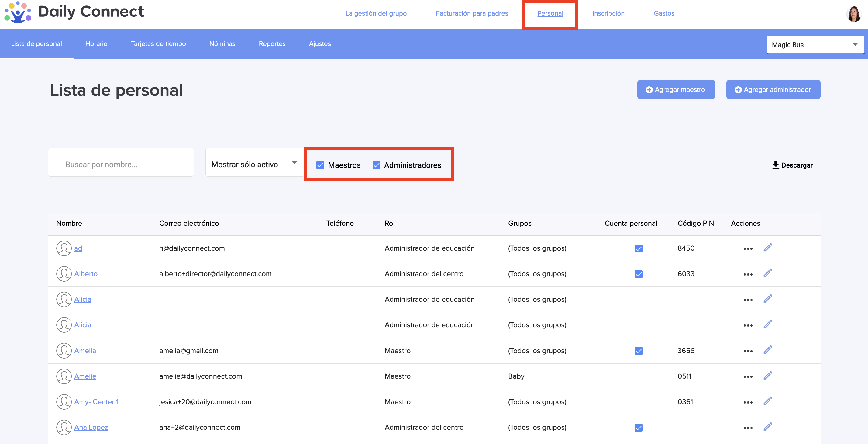Uncheck the Maestros filter checkbox
This screenshot has width=868, height=444.
point(320,165)
